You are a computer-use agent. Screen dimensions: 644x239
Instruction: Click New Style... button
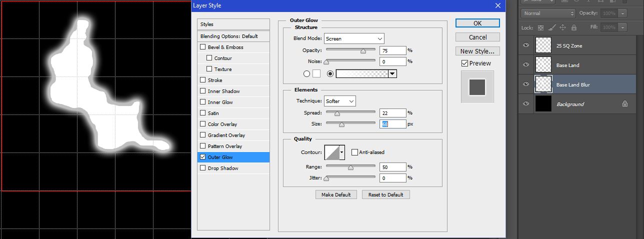(x=477, y=51)
